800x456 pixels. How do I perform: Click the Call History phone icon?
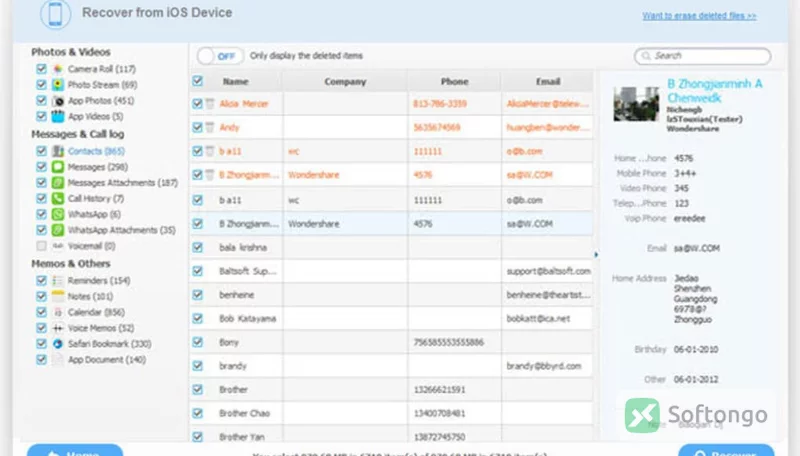click(x=58, y=198)
